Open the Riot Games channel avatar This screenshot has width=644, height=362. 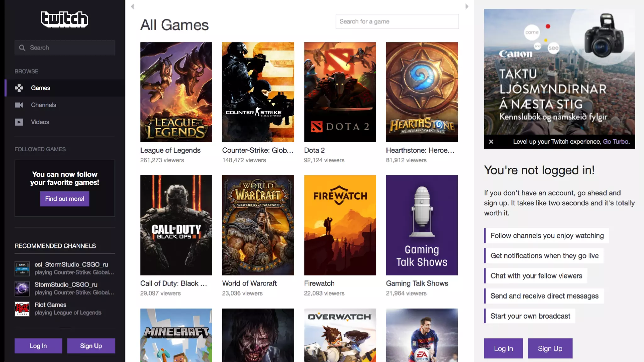click(x=22, y=309)
